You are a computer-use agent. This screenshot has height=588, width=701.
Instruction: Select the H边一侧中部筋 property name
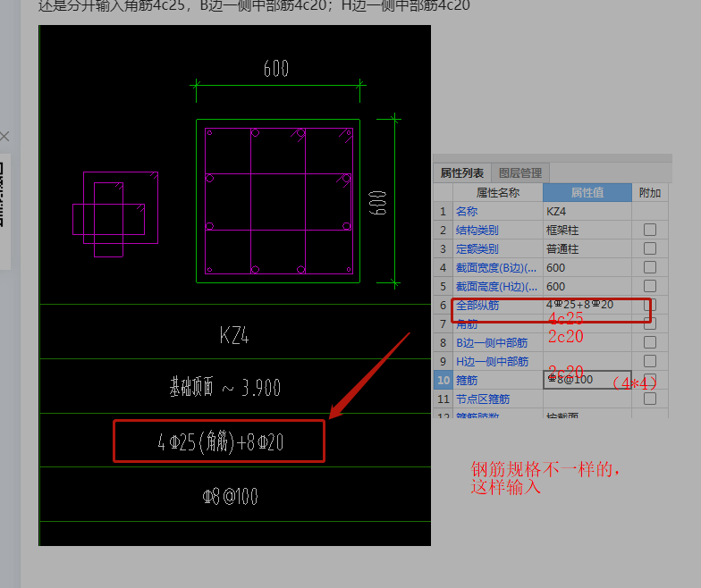click(492, 361)
